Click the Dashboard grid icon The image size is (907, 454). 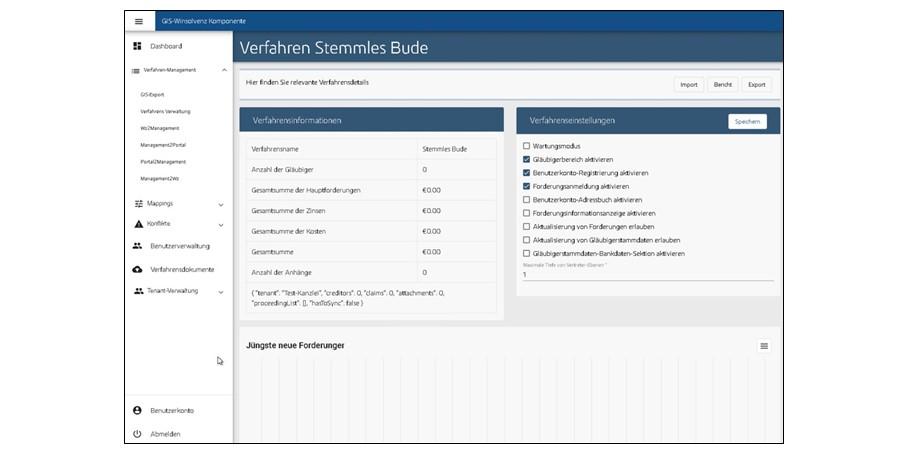click(x=137, y=46)
